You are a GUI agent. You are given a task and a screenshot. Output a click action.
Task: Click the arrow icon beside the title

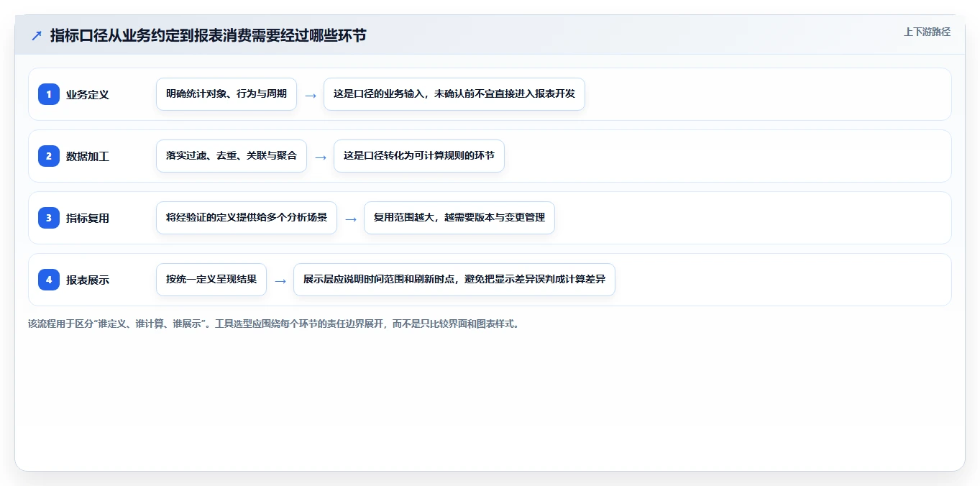point(37,35)
